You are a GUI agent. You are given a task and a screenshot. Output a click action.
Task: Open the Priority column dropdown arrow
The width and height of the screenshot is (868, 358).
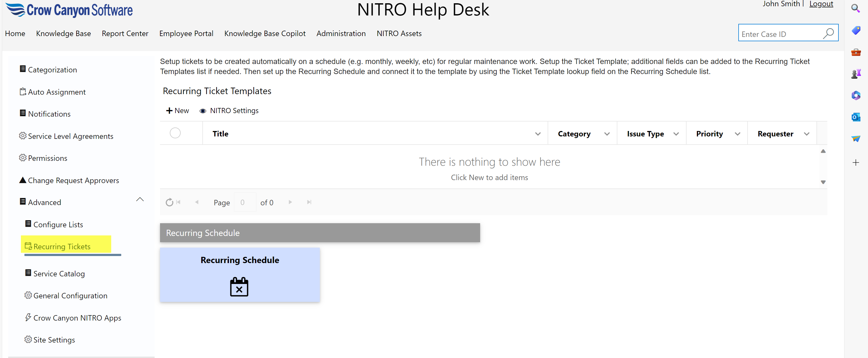pos(737,134)
